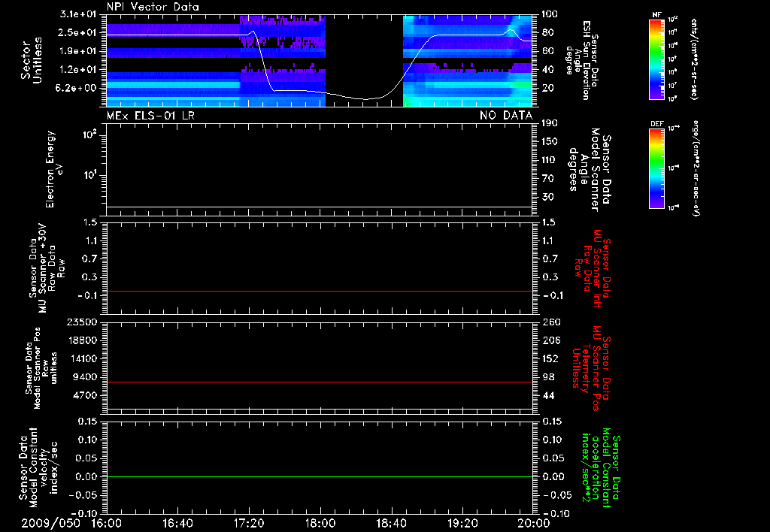The width and height of the screenshot is (770, 532).
Task: Click the 4700 scanner position tick label
Action: (x=86, y=395)
